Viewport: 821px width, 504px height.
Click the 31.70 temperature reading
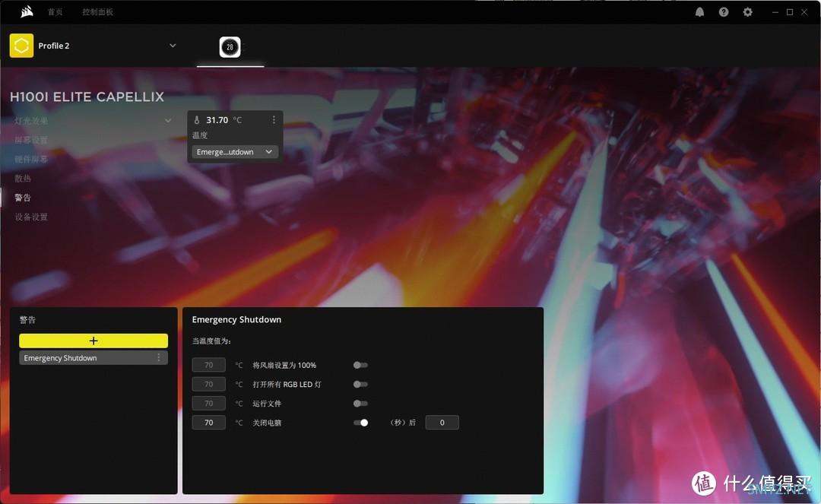point(217,120)
